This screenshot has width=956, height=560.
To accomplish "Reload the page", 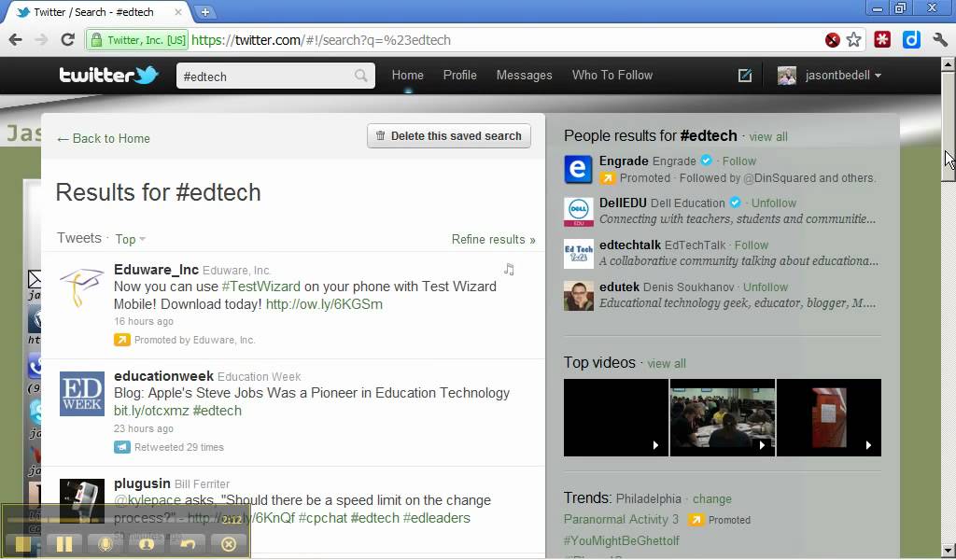I will pos(67,39).
